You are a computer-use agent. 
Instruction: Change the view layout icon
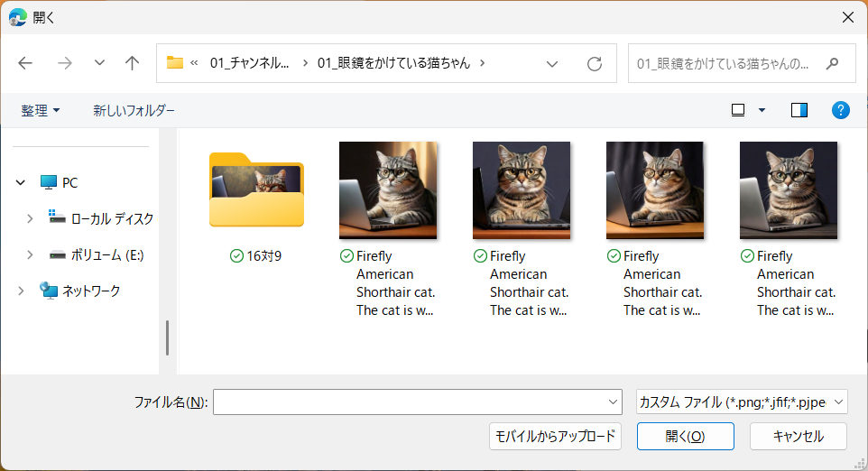click(x=738, y=110)
